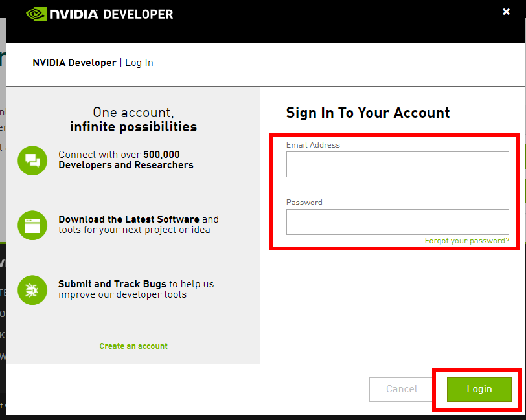526x420 pixels.
Task: Click the NVIDIA Developer breadcrumb title
Action: click(74, 63)
